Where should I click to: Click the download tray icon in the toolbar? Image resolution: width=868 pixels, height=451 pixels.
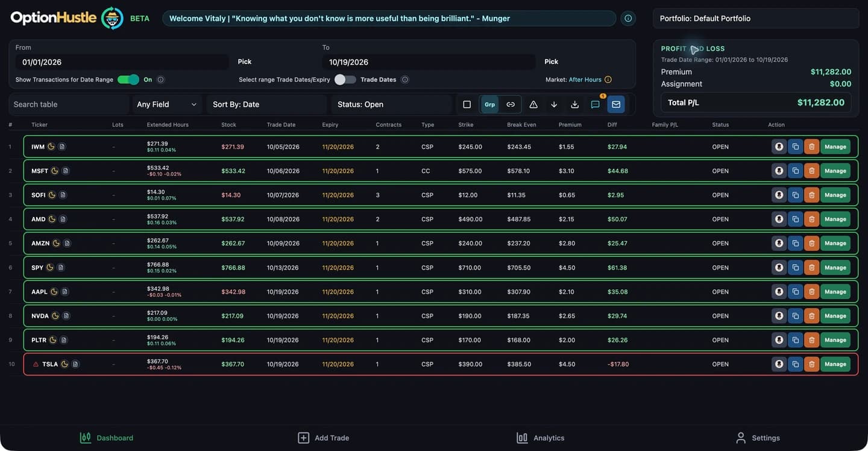click(575, 104)
